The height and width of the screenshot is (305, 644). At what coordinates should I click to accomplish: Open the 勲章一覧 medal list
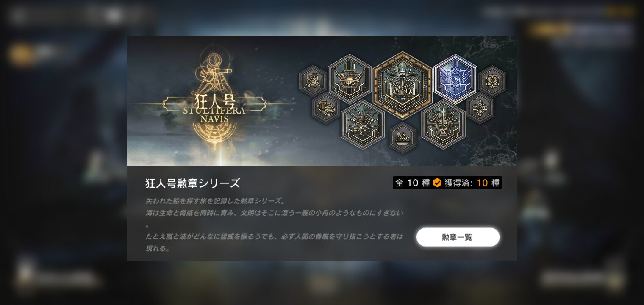click(458, 237)
